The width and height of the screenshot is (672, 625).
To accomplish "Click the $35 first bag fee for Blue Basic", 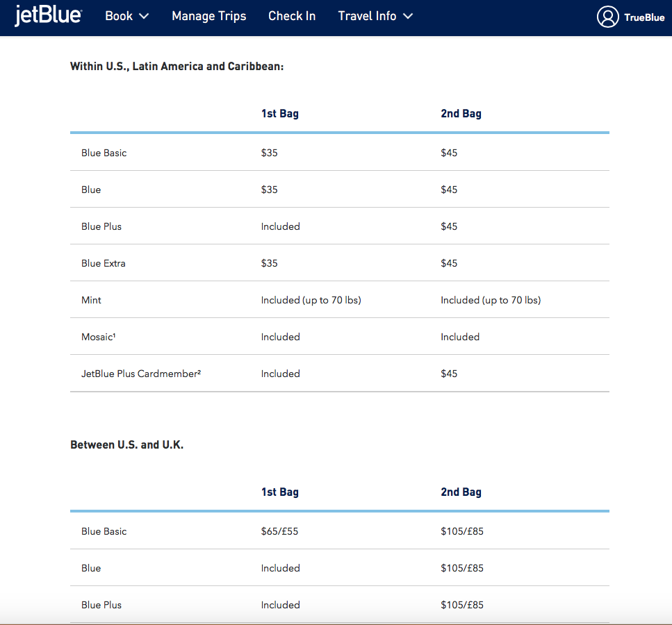I will 269,153.
